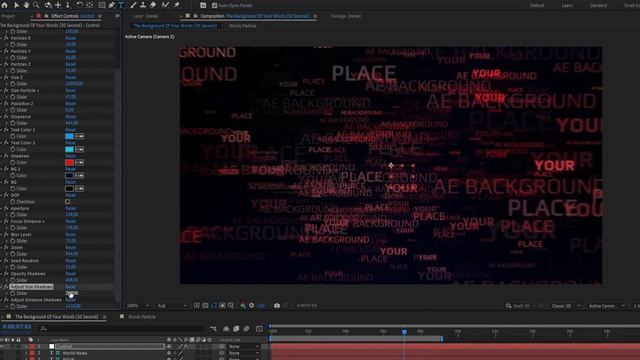Show hidden panels with the double-arrow overflow

(x=117, y=16)
